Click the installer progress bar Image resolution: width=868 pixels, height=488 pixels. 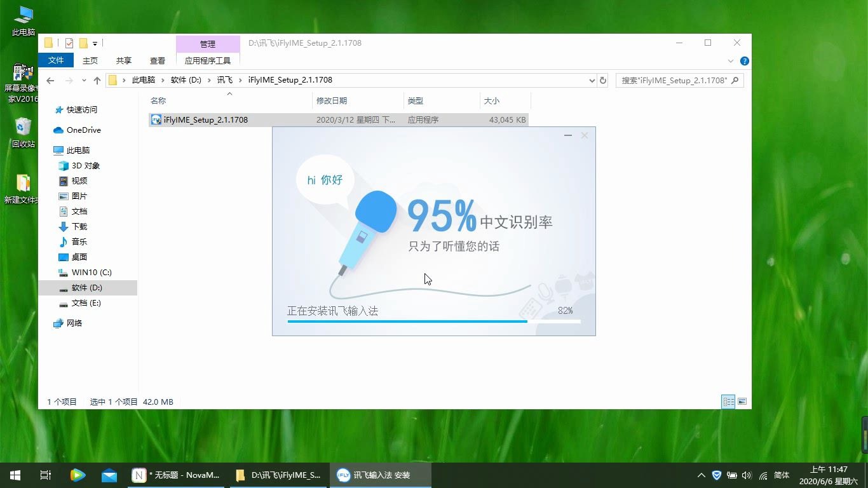coord(434,322)
